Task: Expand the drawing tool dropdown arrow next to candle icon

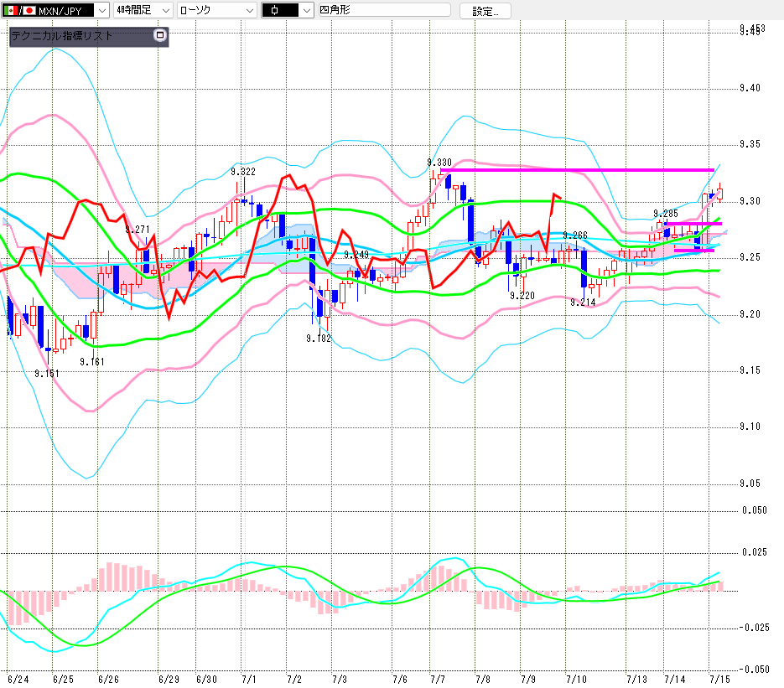Action: click(306, 10)
